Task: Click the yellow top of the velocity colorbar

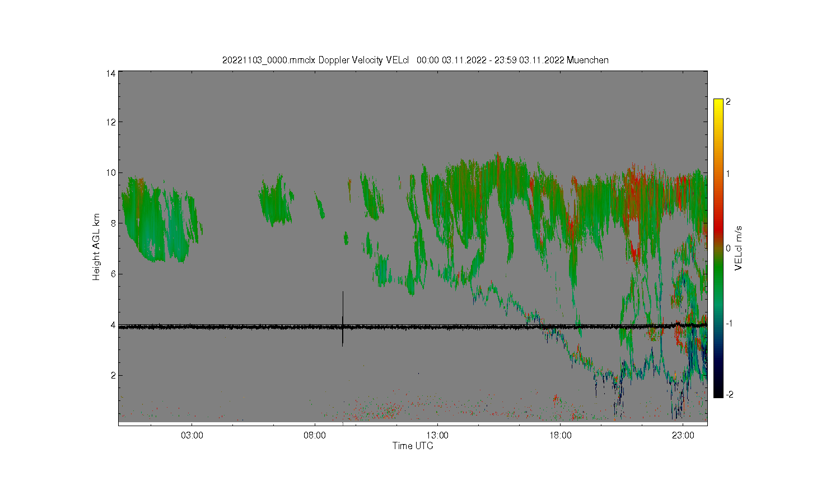Action: (718, 104)
